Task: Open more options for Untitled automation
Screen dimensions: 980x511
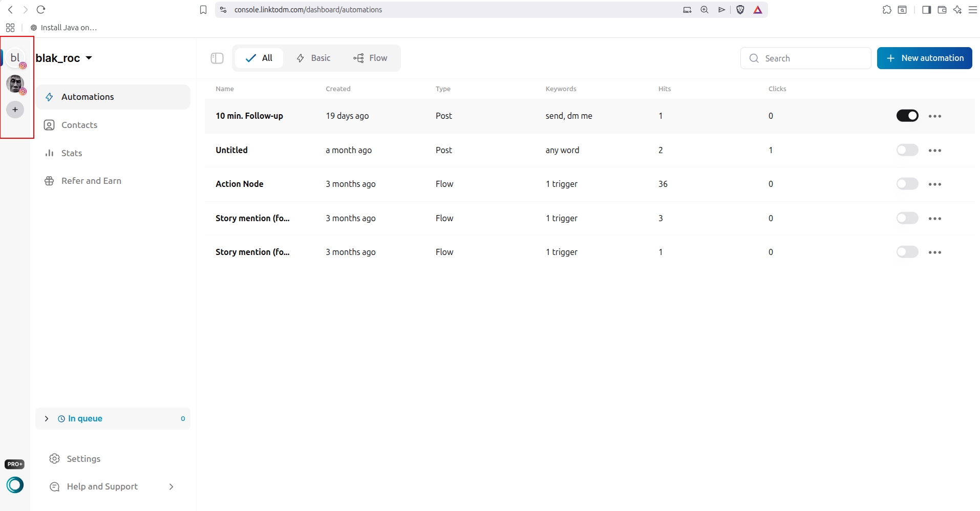Action: tap(935, 151)
